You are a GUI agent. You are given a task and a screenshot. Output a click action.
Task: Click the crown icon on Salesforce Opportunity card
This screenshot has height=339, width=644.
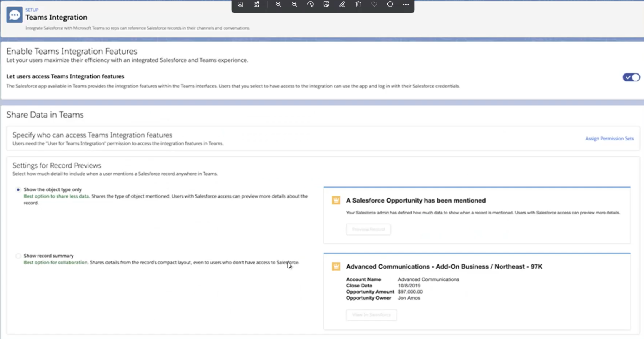[x=336, y=200]
